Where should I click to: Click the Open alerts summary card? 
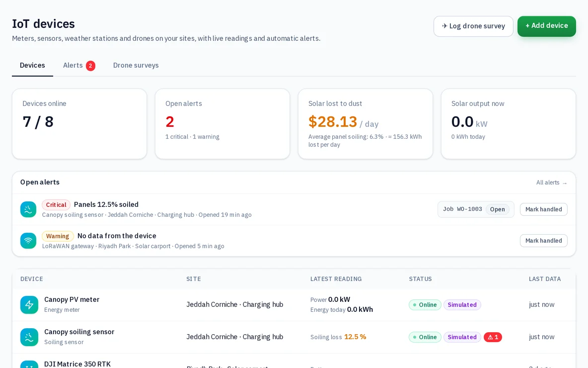(x=222, y=124)
